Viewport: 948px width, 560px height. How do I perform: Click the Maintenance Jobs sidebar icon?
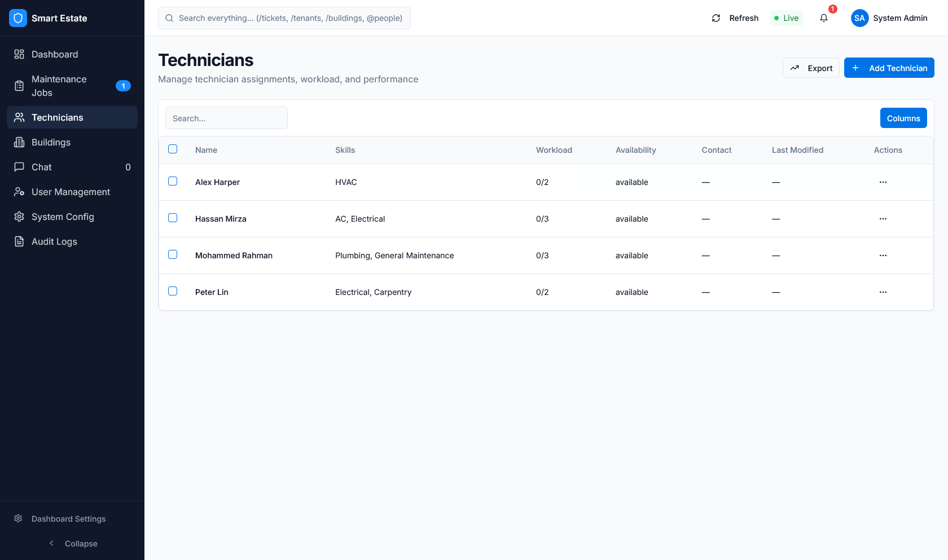(x=19, y=86)
